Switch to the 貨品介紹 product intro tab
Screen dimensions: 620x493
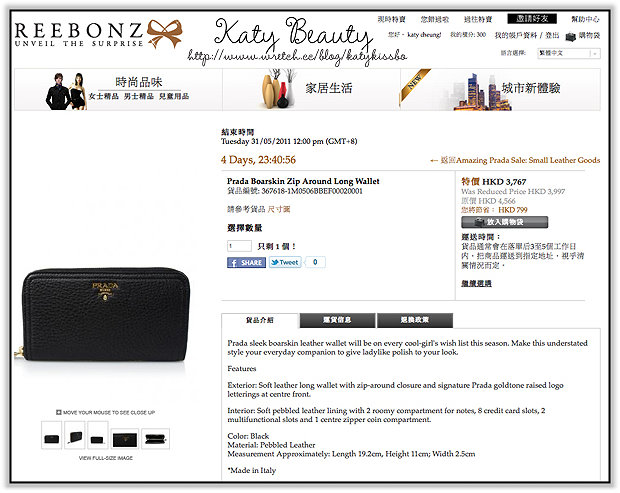tap(259, 320)
